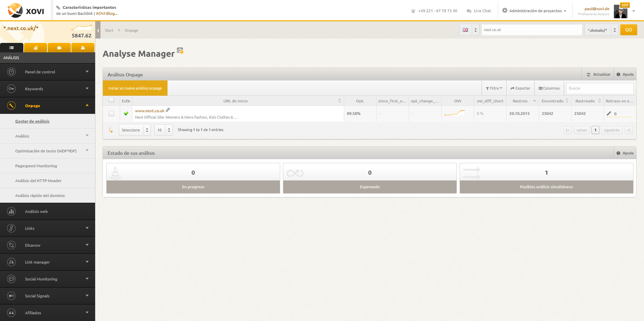The width and height of the screenshot is (644, 321).
Task: Click the Onpage wrench icon
Action: (11, 105)
